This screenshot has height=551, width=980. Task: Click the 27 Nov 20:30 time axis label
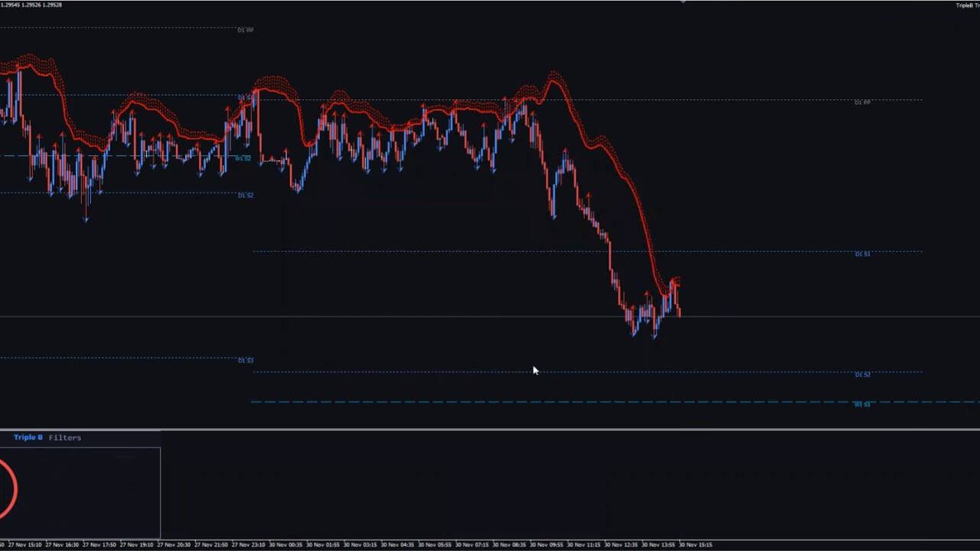173,545
